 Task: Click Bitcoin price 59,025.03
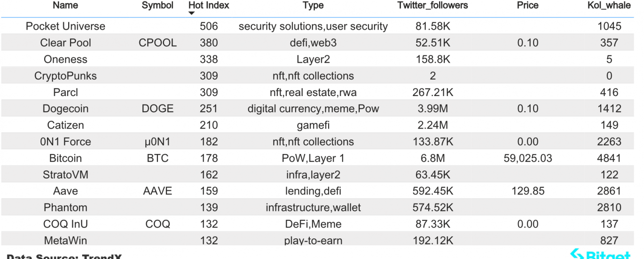[x=527, y=158]
